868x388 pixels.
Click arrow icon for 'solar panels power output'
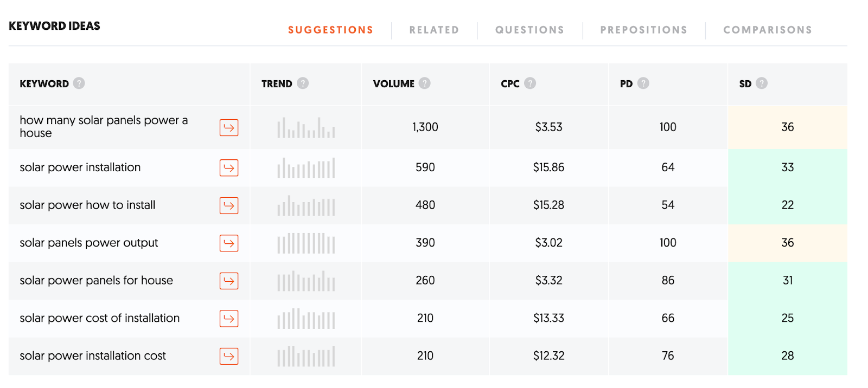tap(229, 243)
